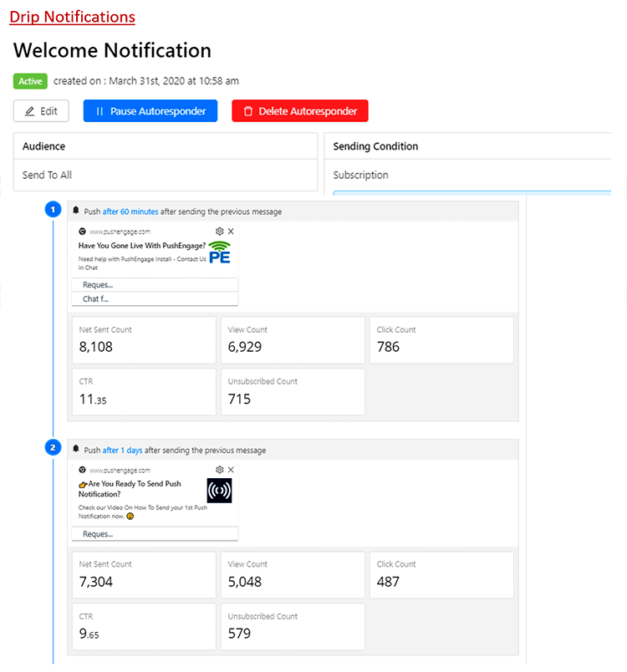Click the Sending Condition header

(x=375, y=146)
